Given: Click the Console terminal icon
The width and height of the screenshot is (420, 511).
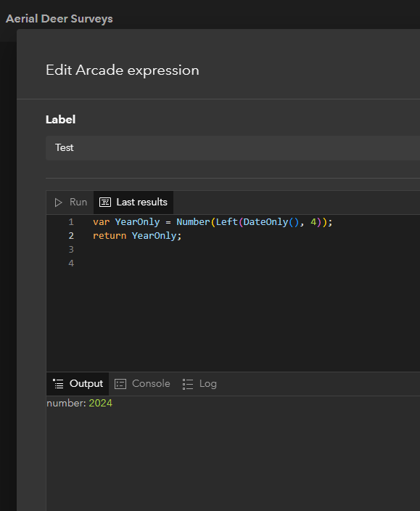Looking at the screenshot, I should pyautogui.click(x=120, y=384).
